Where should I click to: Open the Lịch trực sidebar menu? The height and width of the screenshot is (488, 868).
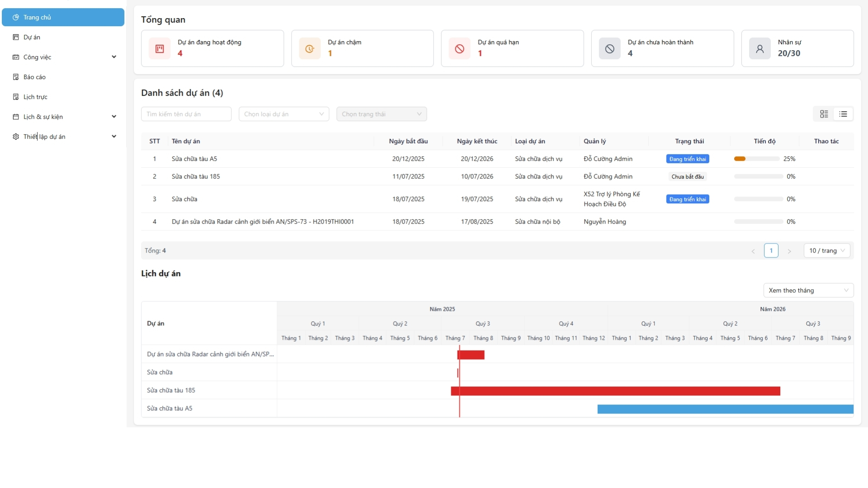click(35, 97)
